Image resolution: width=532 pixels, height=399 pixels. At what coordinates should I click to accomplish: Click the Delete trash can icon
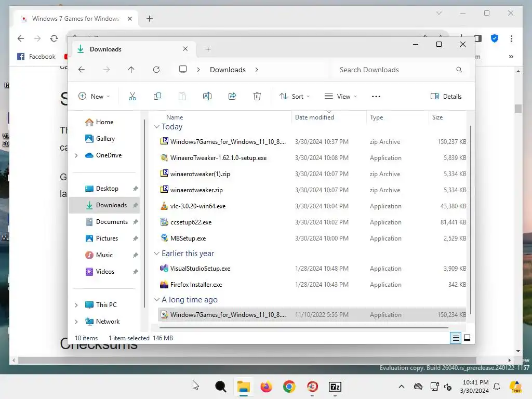coord(257,96)
